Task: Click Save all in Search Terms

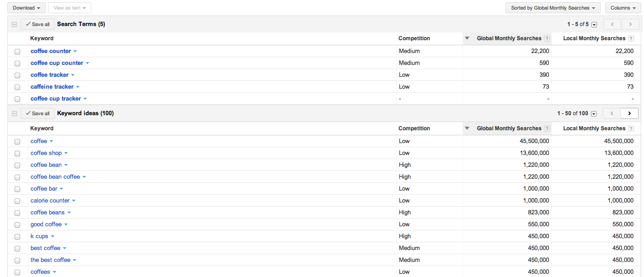Action: (x=37, y=24)
